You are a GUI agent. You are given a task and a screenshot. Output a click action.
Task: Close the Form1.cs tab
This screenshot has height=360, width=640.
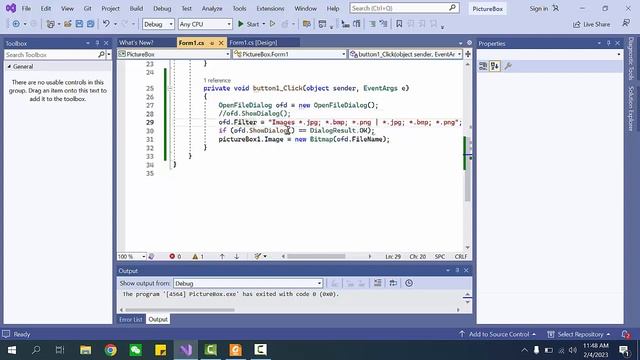click(x=221, y=42)
